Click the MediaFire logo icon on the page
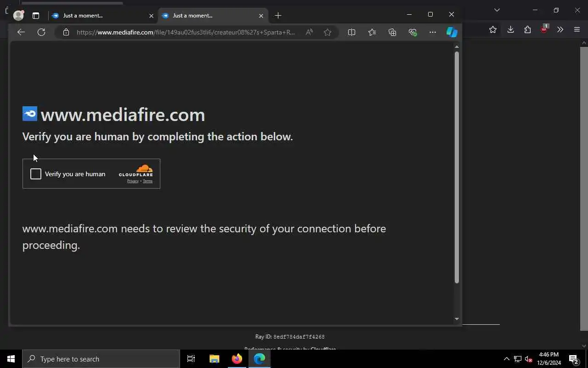588x368 pixels. 30,114
